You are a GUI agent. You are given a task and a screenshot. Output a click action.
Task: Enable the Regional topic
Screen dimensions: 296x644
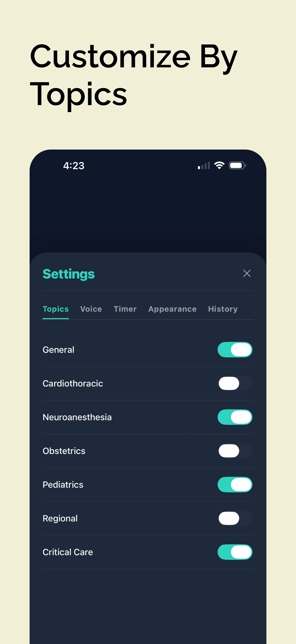235,518
